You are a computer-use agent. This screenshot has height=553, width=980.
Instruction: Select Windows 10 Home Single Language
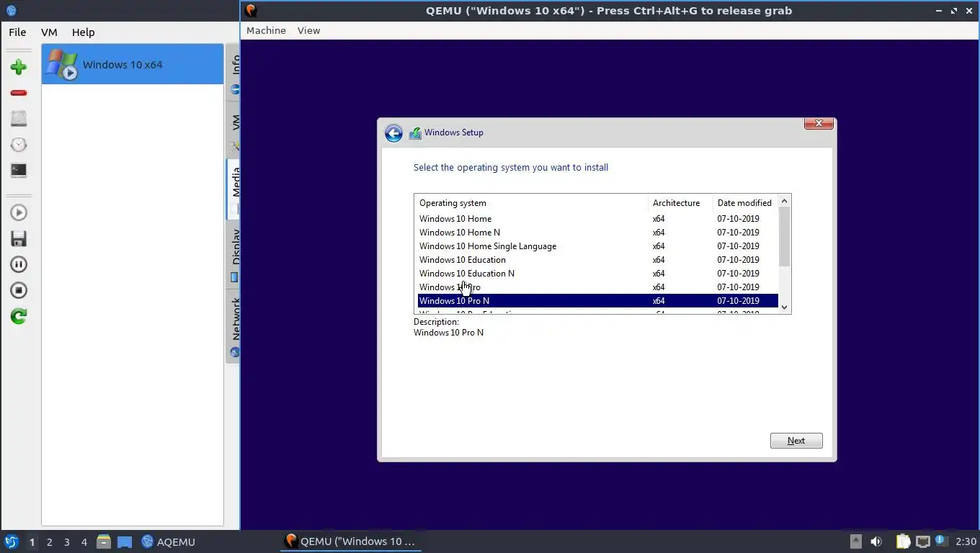(x=598, y=246)
